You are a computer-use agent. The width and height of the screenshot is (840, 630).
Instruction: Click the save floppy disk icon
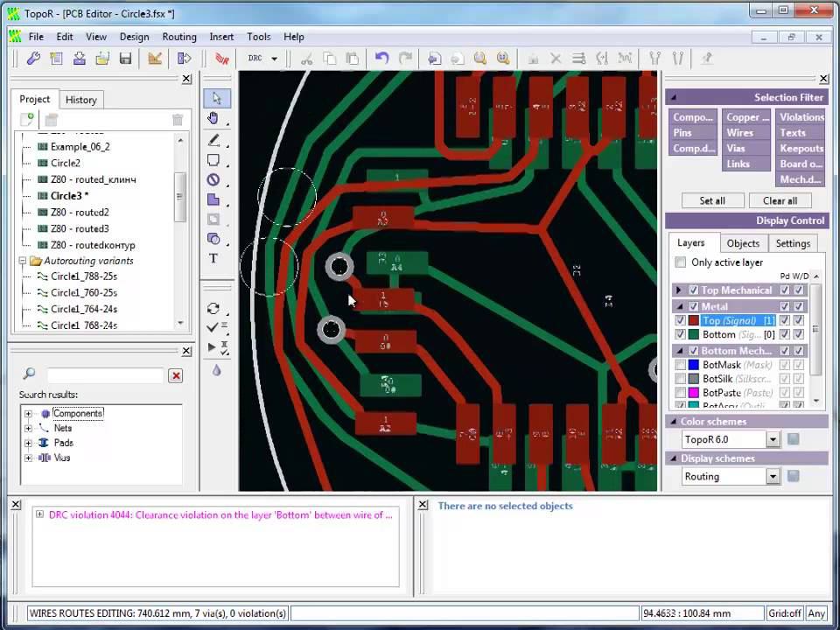[125, 59]
